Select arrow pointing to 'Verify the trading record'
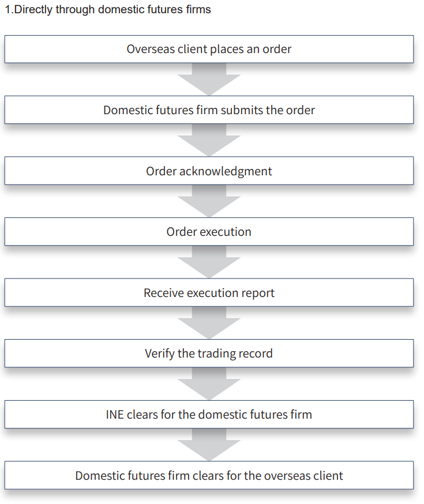The height and width of the screenshot is (504, 424). coord(209,323)
